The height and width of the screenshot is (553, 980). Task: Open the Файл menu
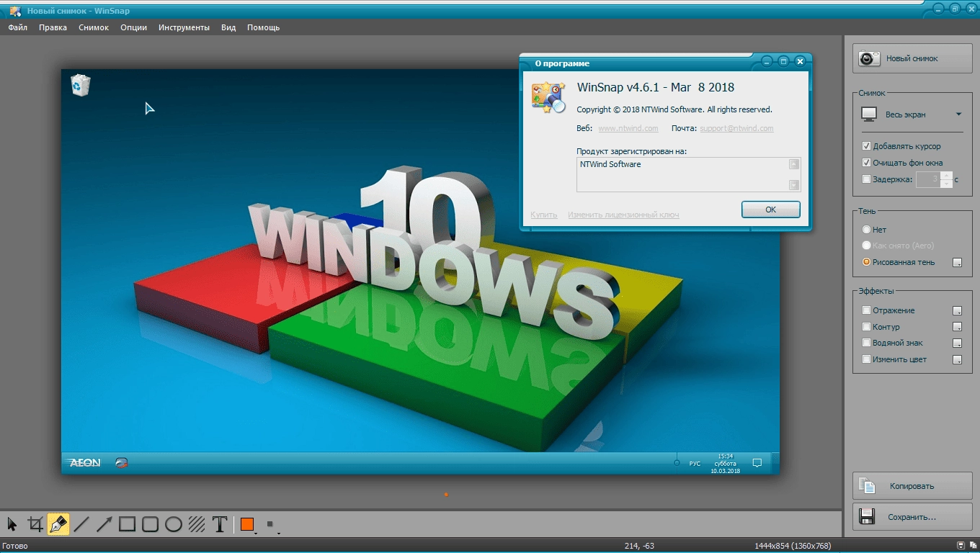[x=18, y=27]
